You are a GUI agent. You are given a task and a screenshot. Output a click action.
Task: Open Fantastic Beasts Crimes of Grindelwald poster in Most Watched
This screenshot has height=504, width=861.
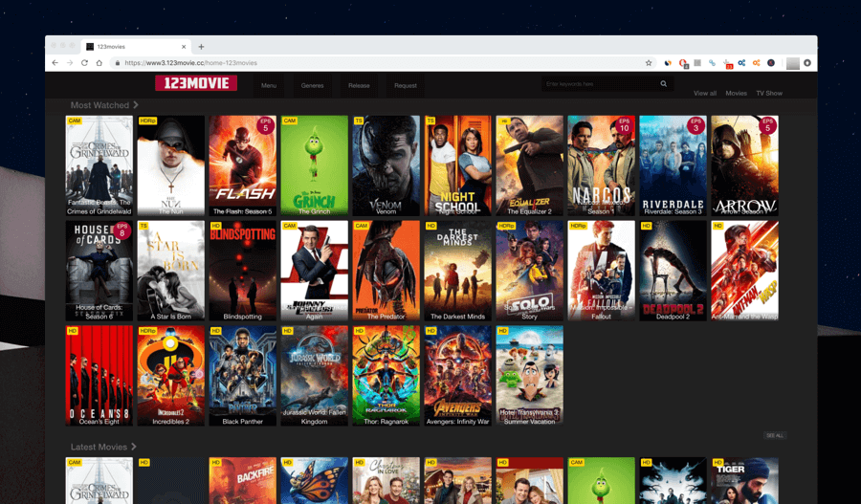point(99,165)
